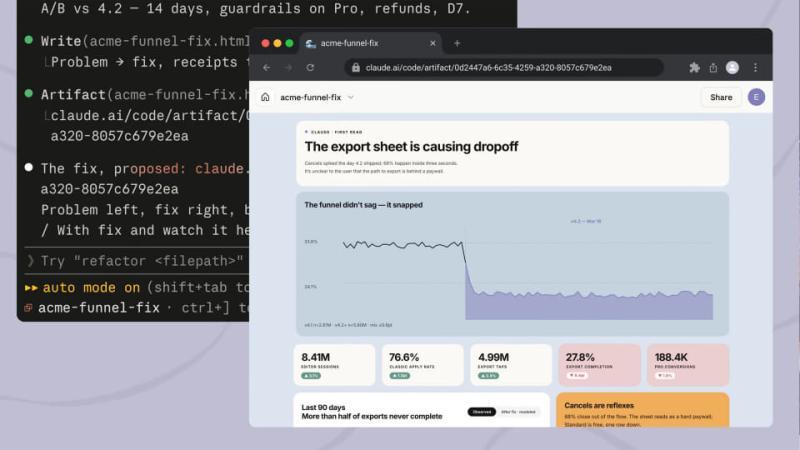Click the yellow minimize dot
Screen dimensions: 800x450
278,43
